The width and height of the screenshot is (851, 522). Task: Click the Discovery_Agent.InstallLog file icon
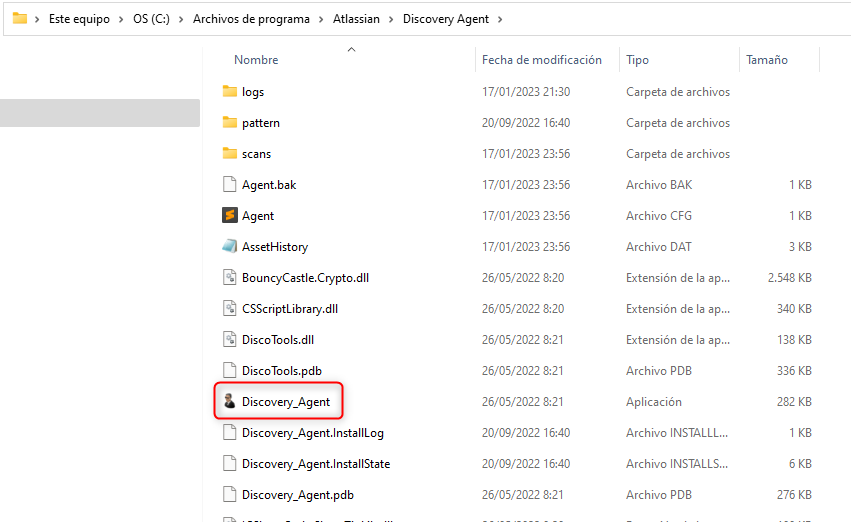(x=230, y=432)
